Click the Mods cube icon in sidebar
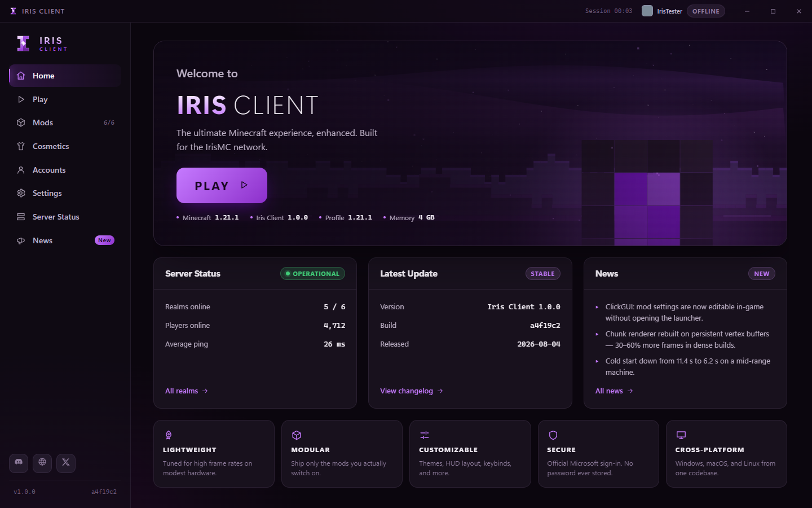Viewport: 812px width, 508px height. 21,122
